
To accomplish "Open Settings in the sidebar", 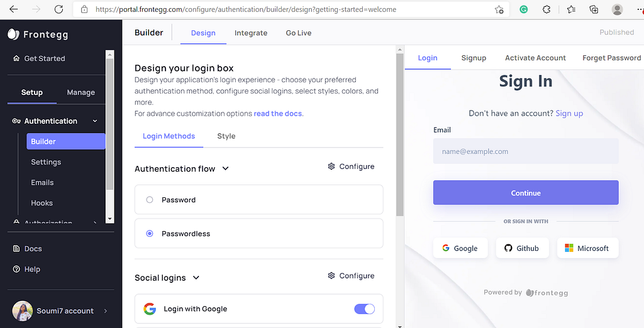I will coord(46,161).
